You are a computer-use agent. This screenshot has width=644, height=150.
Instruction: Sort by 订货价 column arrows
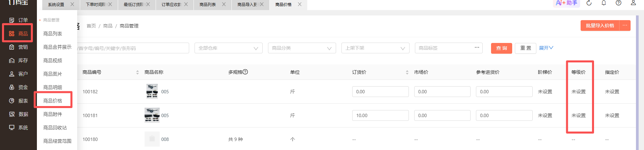[x=407, y=72]
